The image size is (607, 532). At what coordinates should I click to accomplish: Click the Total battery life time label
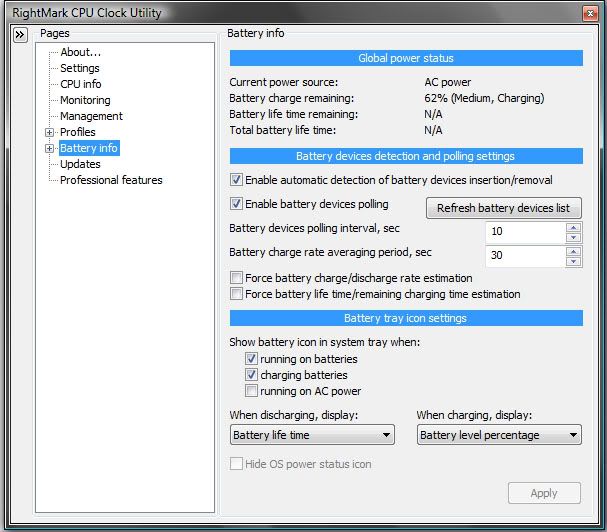click(283, 130)
